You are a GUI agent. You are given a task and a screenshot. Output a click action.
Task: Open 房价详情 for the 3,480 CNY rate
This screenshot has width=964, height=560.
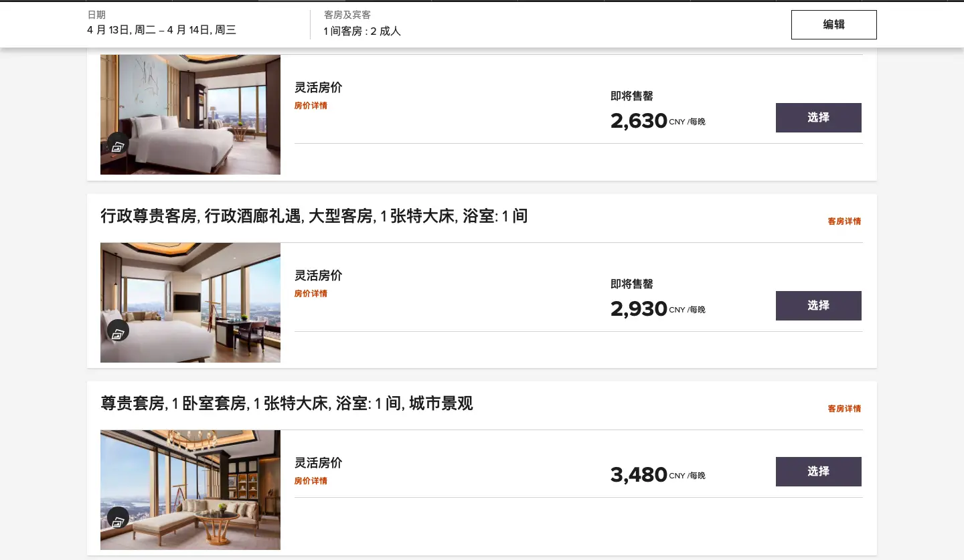pyautogui.click(x=311, y=480)
